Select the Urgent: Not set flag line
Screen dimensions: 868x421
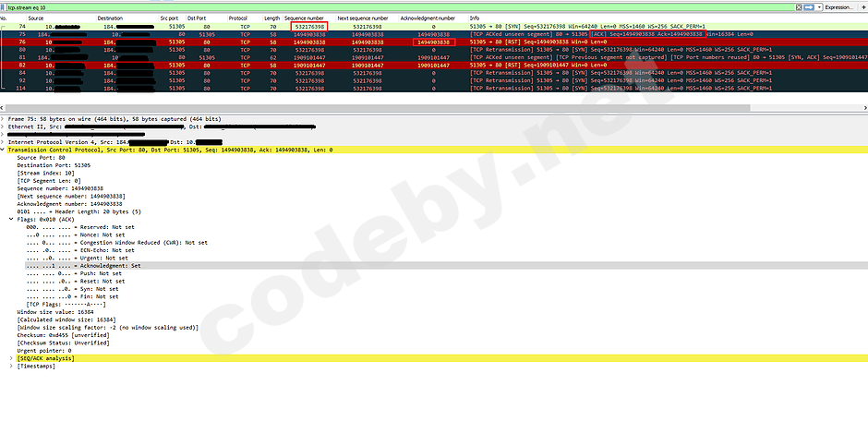tap(77, 259)
